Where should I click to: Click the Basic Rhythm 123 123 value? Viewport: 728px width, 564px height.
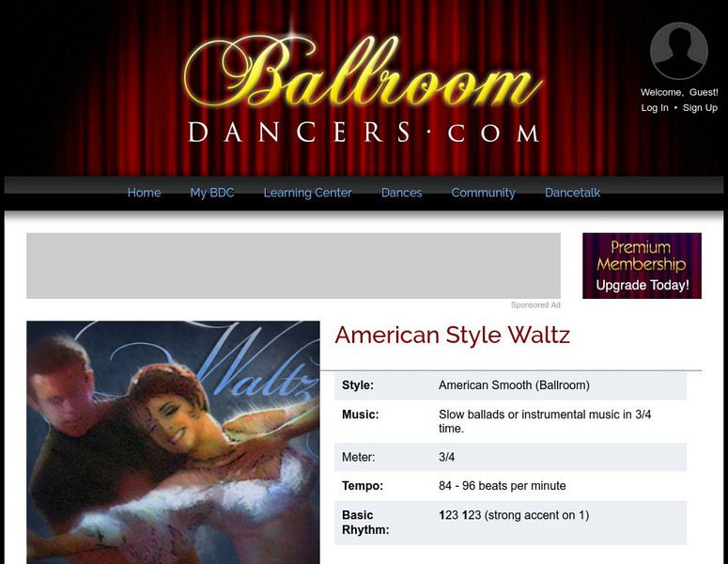[514, 515]
